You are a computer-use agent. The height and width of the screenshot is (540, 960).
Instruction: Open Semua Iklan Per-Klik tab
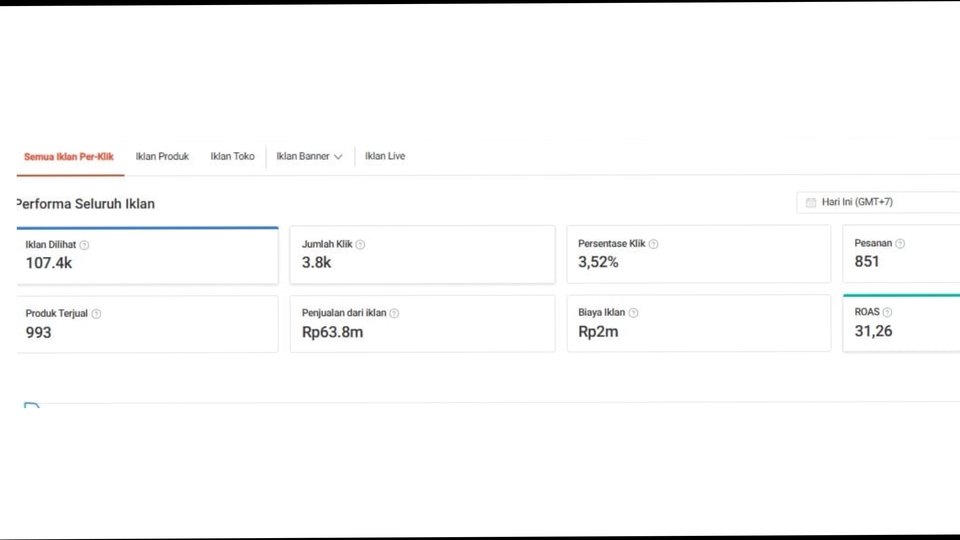[69, 157]
